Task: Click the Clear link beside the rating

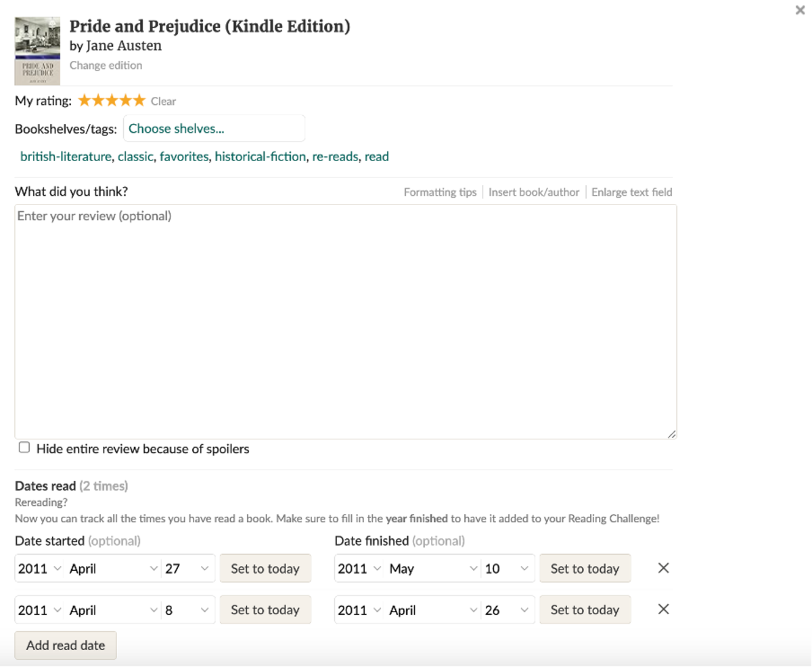Action: pyautogui.click(x=163, y=101)
